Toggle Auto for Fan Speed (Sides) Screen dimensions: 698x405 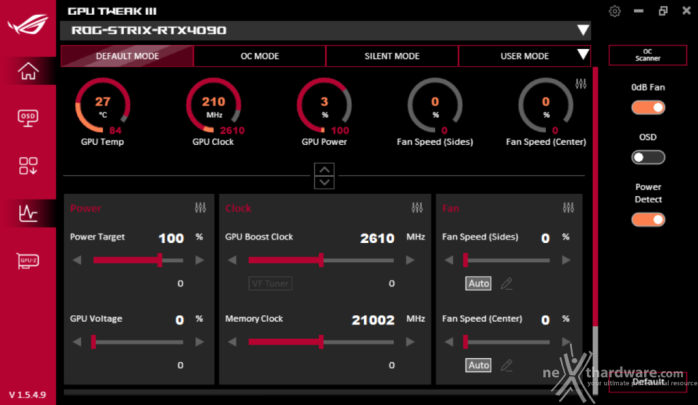[479, 284]
